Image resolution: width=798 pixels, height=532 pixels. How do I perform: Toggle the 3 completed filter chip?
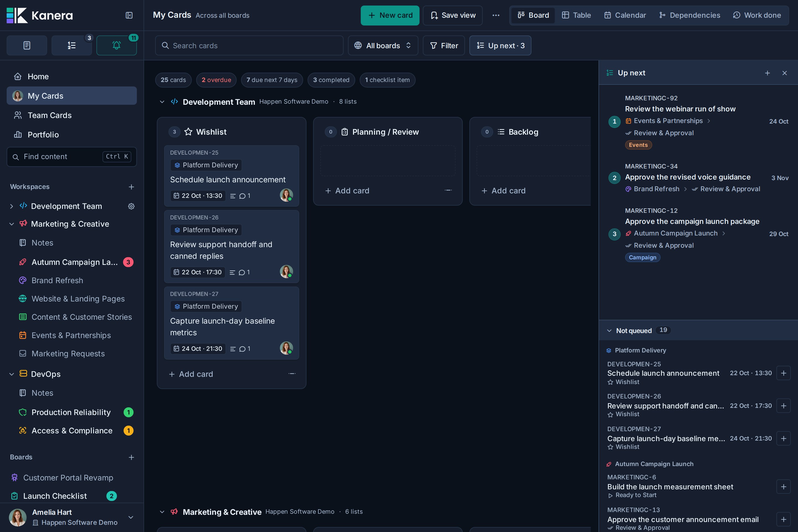pos(331,80)
